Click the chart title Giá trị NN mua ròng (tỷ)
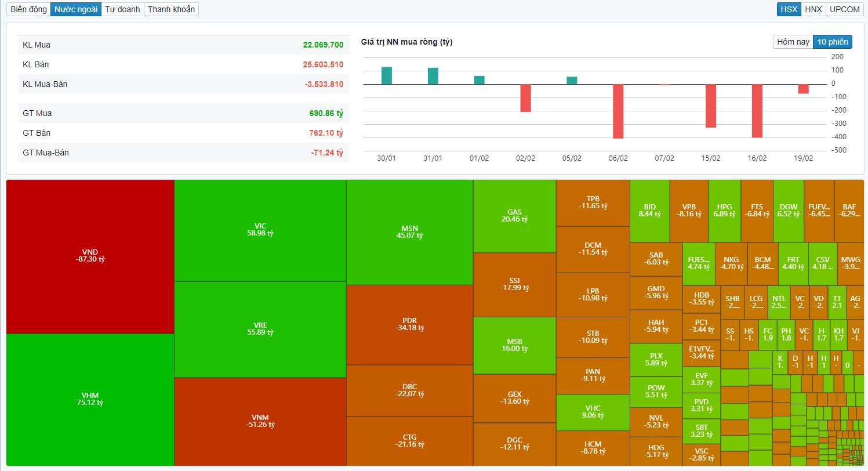Image resolution: width=868 pixels, height=471 pixels. 406,42
